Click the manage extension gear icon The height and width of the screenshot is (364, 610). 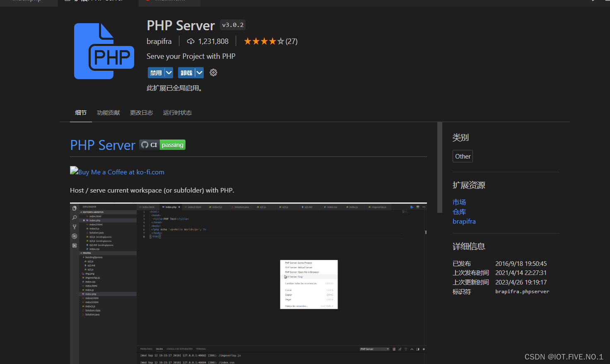click(x=213, y=72)
